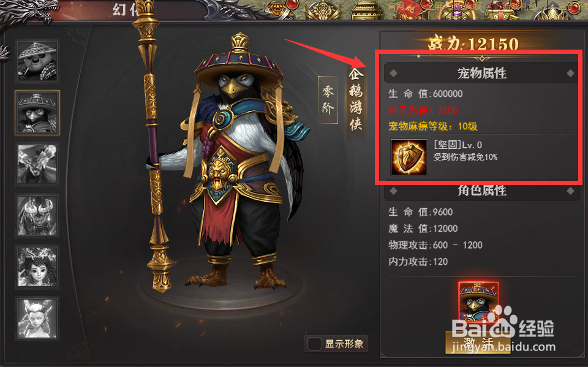
Task: Click the 企鹅游侠 name banner
Action: coord(355,99)
